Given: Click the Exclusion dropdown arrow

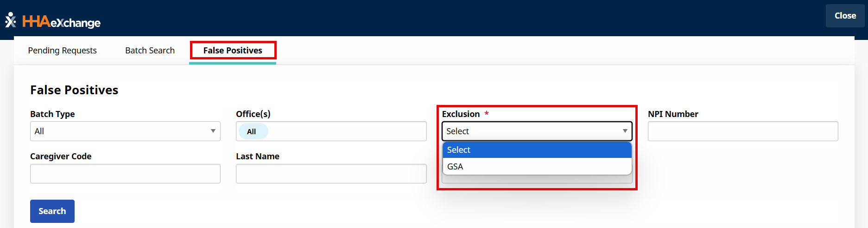Looking at the screenshot, I should tap(625, 131).
